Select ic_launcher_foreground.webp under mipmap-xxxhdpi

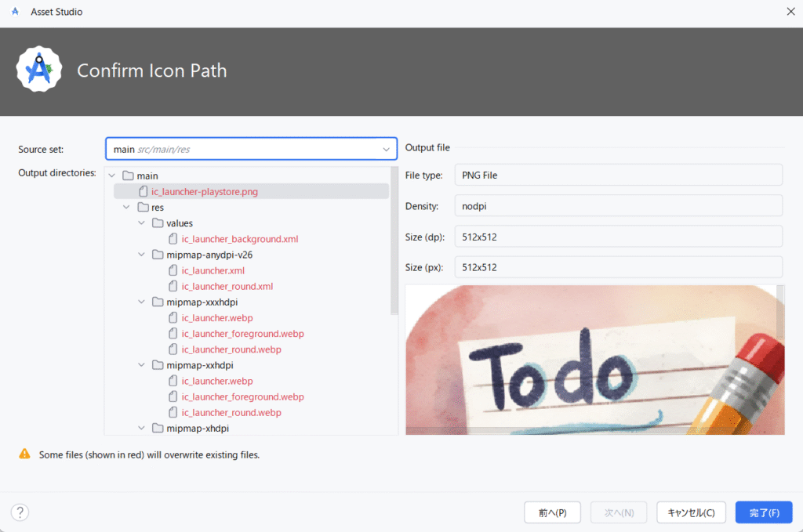(242, 334)
